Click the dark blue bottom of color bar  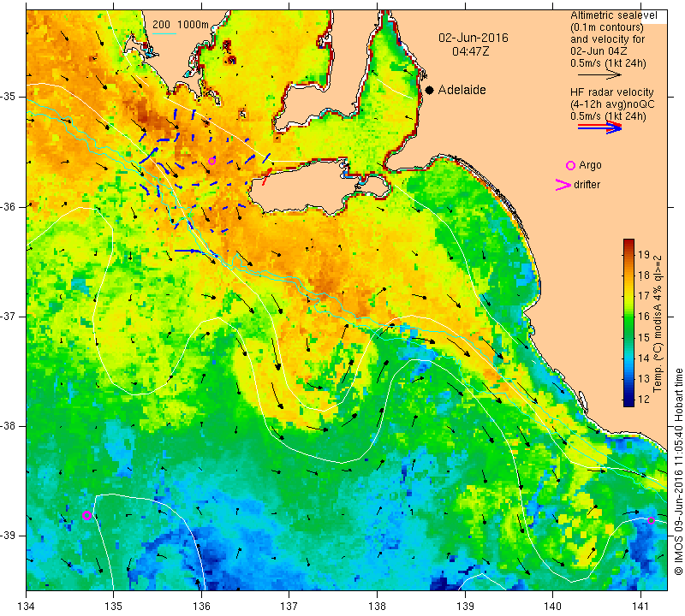(628, 402)
